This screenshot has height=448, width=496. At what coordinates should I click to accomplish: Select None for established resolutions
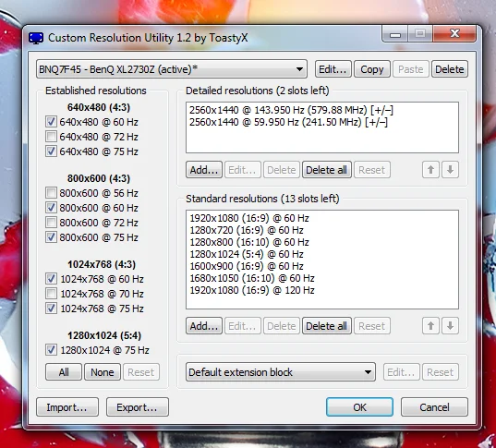click(x=103, y=372)
